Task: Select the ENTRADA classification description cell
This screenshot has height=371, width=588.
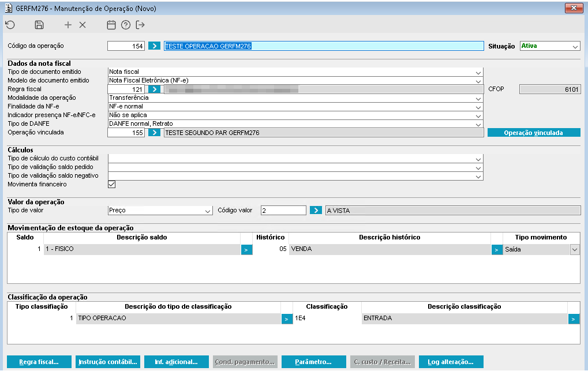Action: 465,318
